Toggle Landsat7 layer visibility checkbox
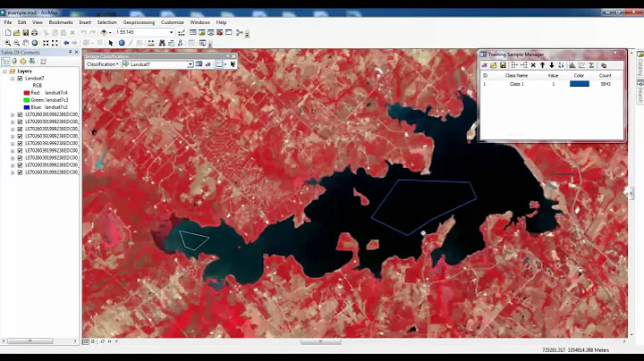This screenshot has width=644, height=361. 20,79
